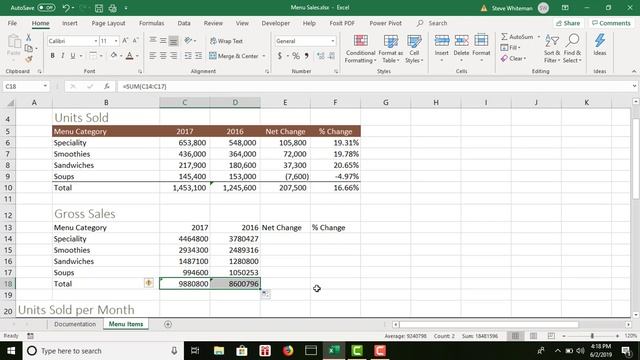Click Percent Style icon

pos(296,56)
